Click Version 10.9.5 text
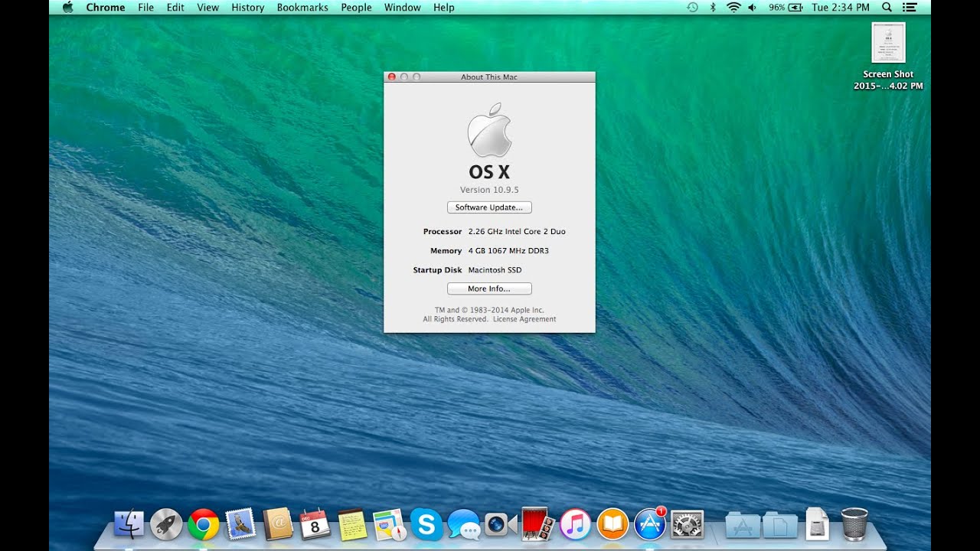The height and width of the screenshot is (551, 980). (489, 190)
